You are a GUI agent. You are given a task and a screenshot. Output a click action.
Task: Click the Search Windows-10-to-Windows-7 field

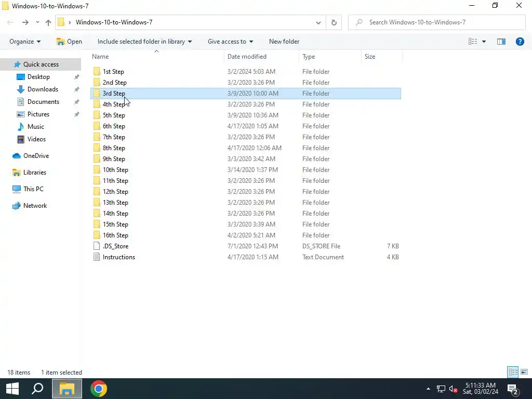click(x=436, y=22)
